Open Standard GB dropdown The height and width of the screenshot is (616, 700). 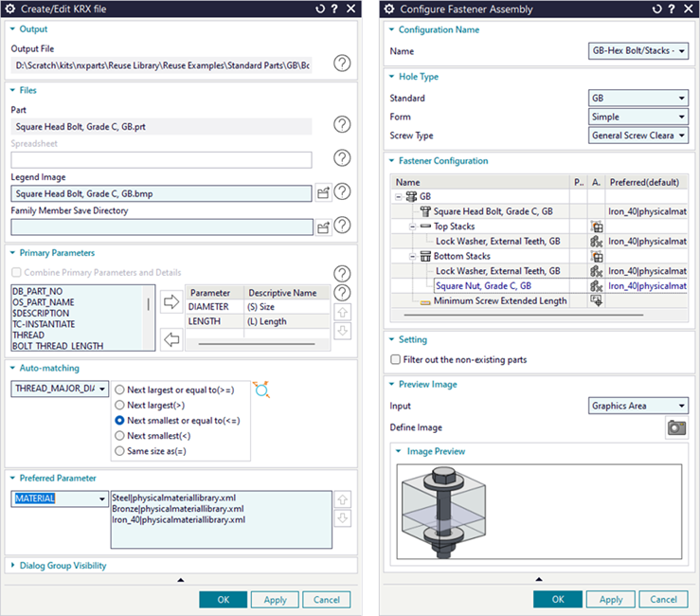coord(637,99)
